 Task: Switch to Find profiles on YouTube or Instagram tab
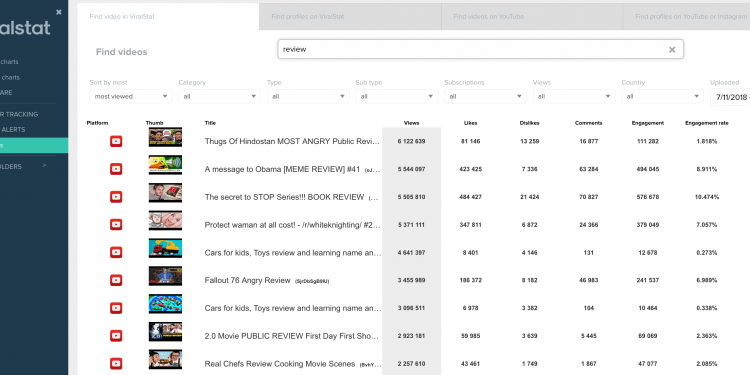pos(687,17)
